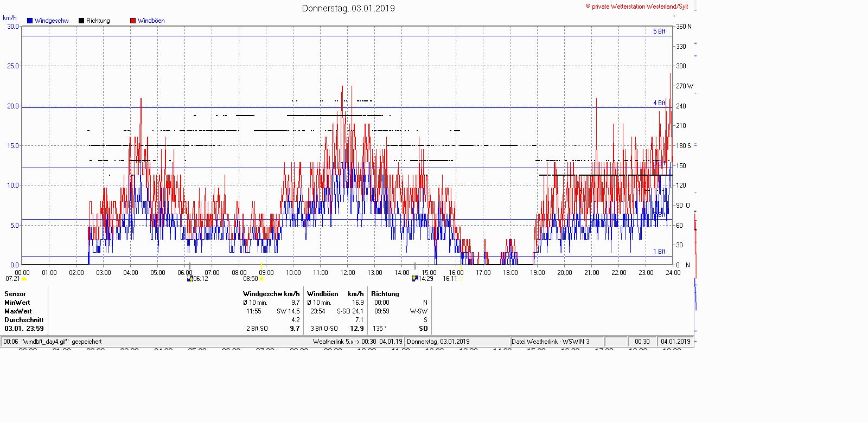Click the '23:54' max gust time
Screen dimensions: 868x423
point(318,311)
